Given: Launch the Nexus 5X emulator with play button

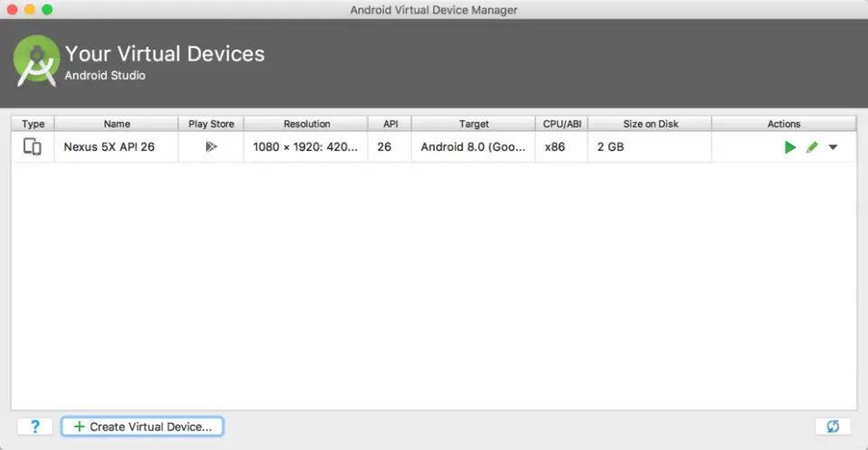Looking at the screenshot, I should (789, 147).
